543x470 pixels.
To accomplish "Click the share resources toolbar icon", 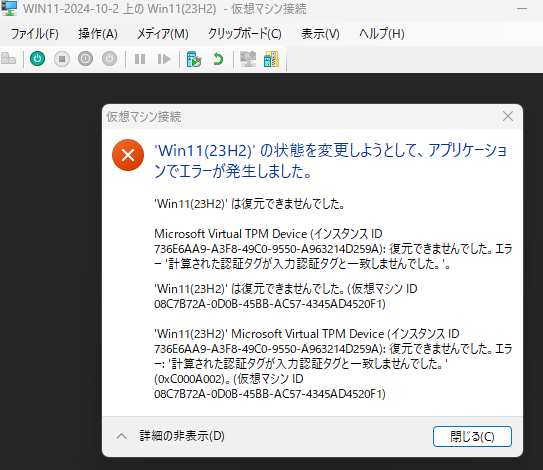I will [x=271, y=59].
